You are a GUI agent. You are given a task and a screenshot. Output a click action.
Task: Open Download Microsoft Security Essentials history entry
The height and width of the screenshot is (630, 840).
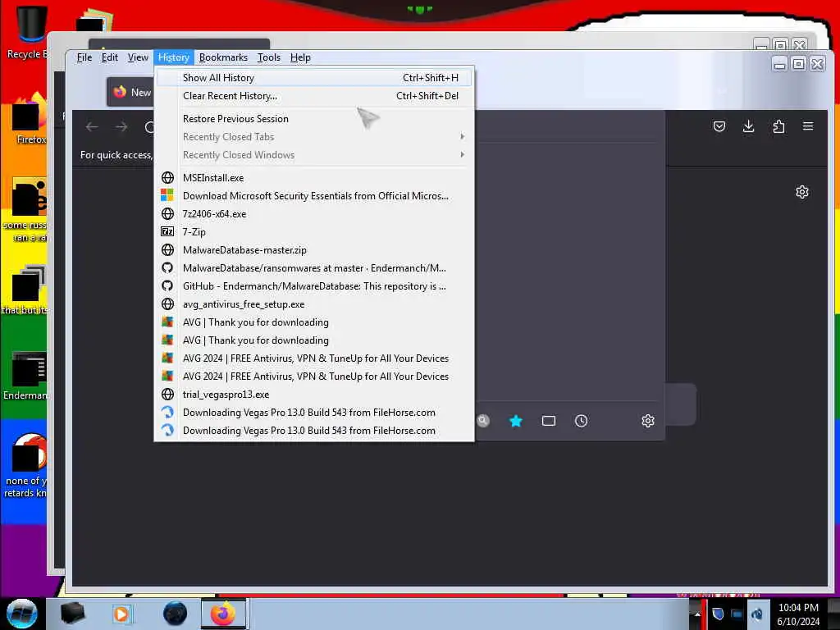[x=314, y=196]
